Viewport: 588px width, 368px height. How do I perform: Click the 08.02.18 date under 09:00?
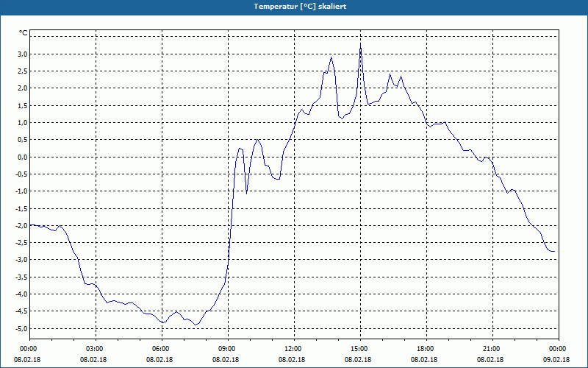pyautogui.click(x=226, y=360)
